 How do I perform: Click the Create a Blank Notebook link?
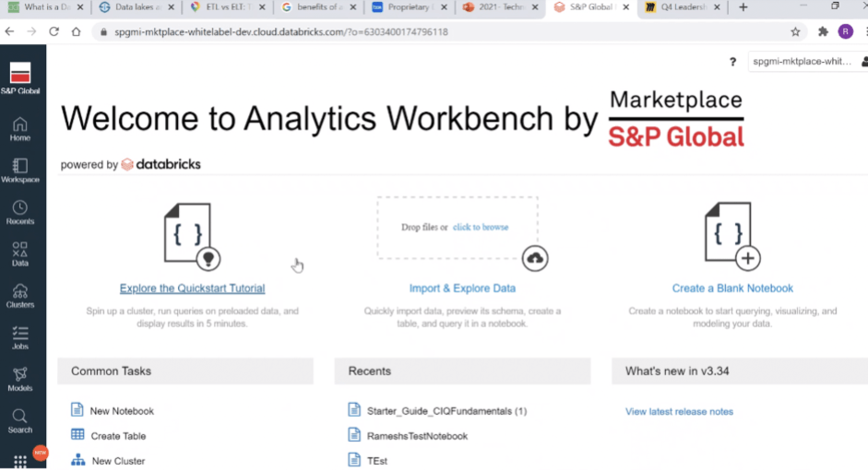(732, 289)
